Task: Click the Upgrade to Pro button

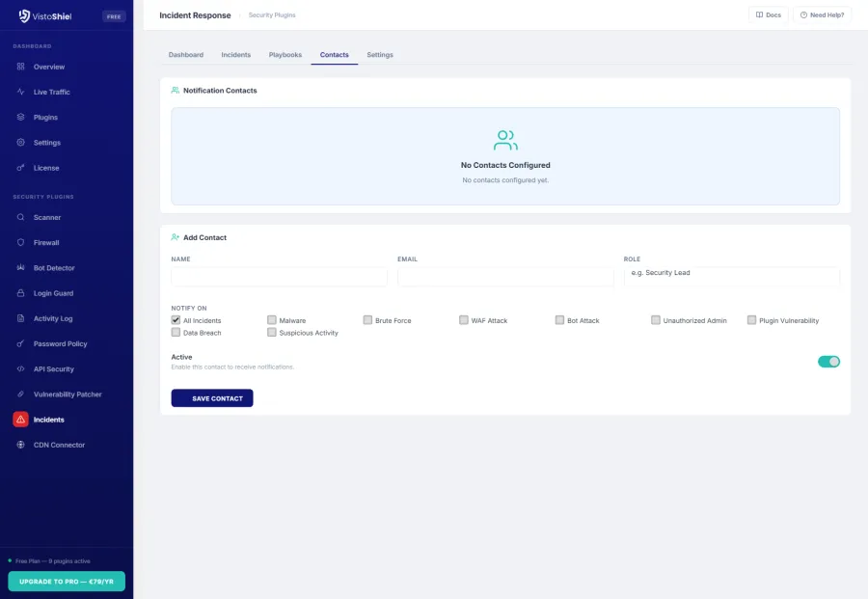Action: click(x=67, y=581)
